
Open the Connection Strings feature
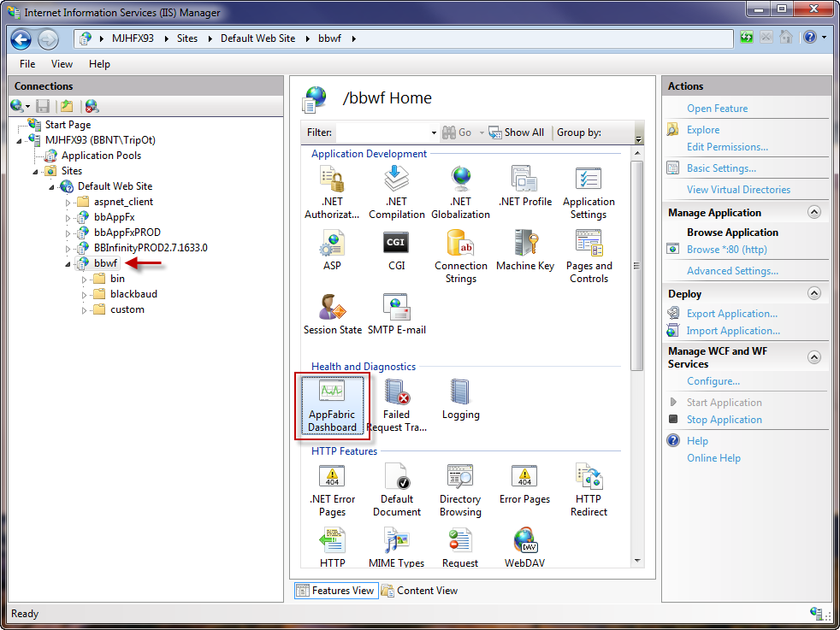point(460,256)
